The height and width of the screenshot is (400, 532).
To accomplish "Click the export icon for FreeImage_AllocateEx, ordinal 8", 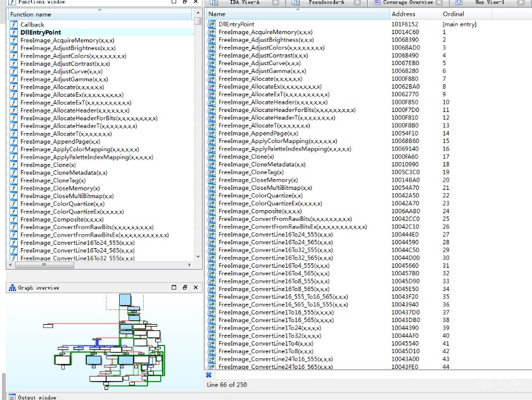I will tap(212, 87).
